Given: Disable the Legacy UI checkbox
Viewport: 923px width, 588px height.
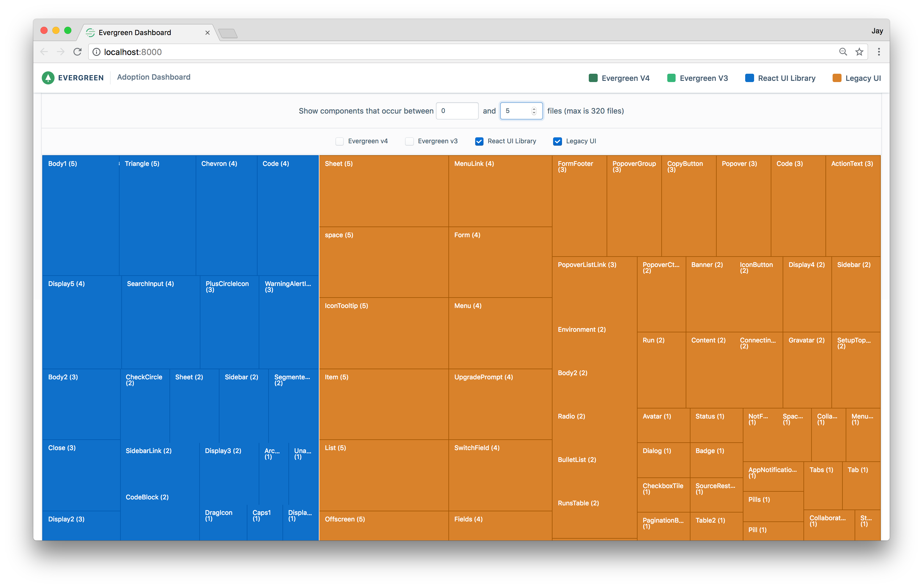Looking at the screenshot, I should pos(557,142).
